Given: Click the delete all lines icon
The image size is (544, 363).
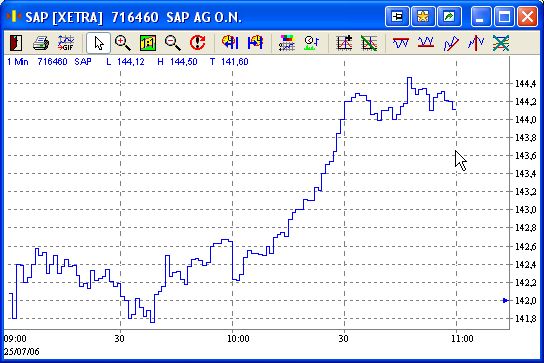Looking at the screenshot, I should click(501, 43).
